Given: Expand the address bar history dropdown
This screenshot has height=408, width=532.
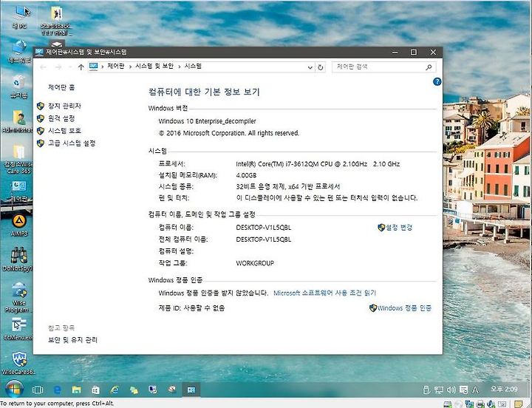Looking at the screenshot, I should (x=310, y=67).
